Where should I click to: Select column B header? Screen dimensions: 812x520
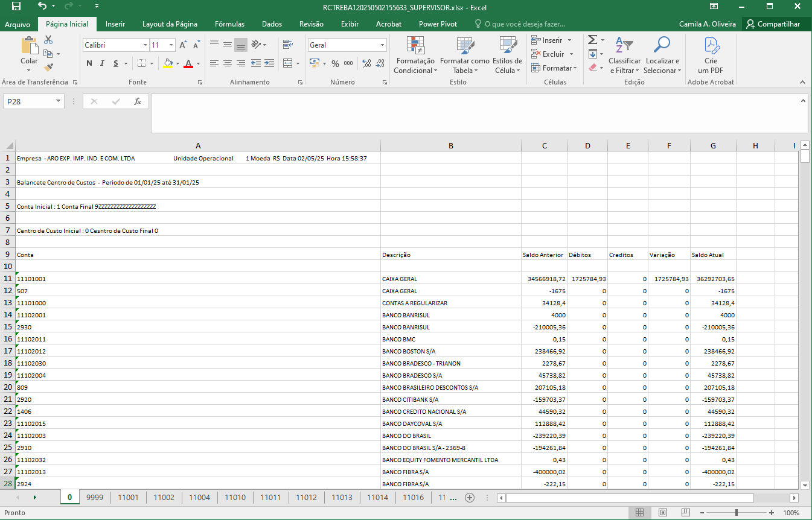(x=450, y=145)
